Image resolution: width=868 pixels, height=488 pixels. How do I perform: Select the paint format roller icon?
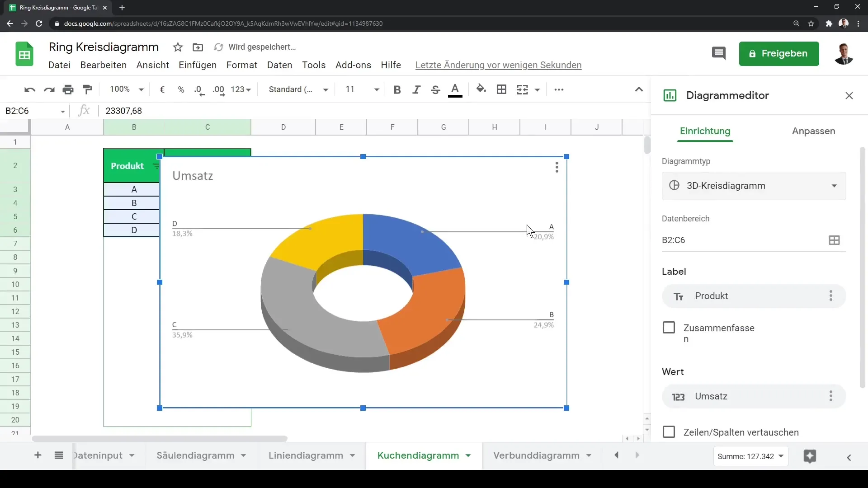pos(88,89)
